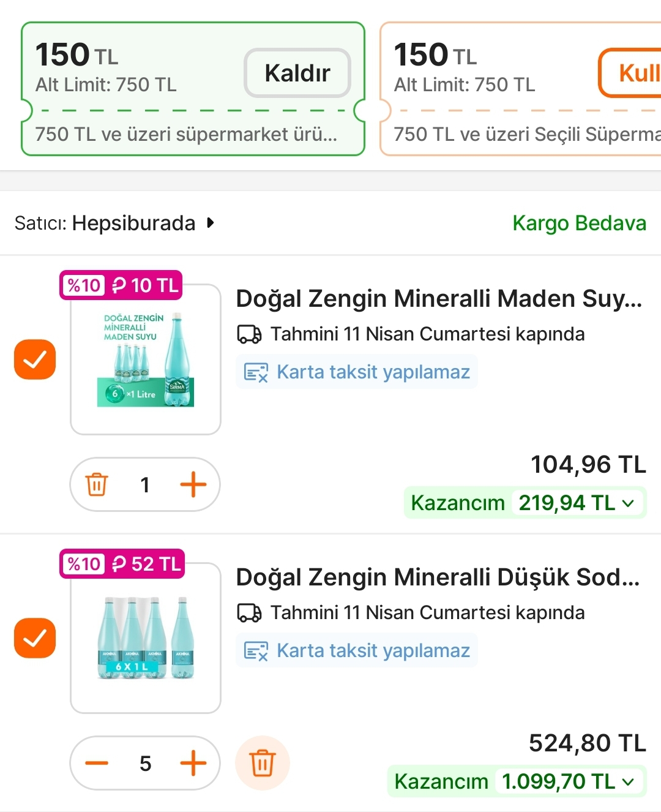Image resolution: width=661 pixels, height=812 pixels.
Task: Remove Düşük Sodyum item via round trash icon
Action: (x=263, y=763)
